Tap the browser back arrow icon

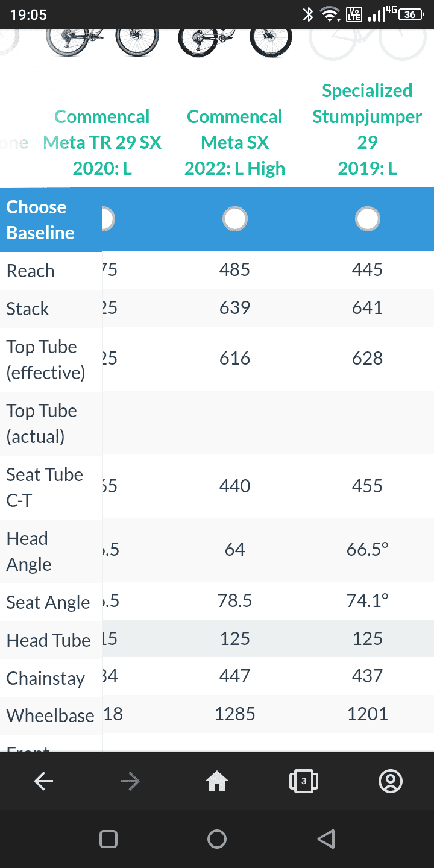[x=43, y=782]
